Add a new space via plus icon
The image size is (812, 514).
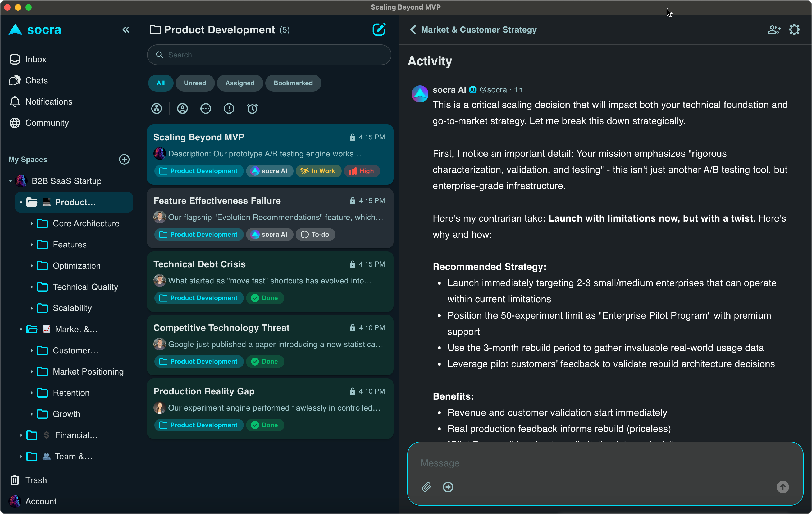click(124, 159)
